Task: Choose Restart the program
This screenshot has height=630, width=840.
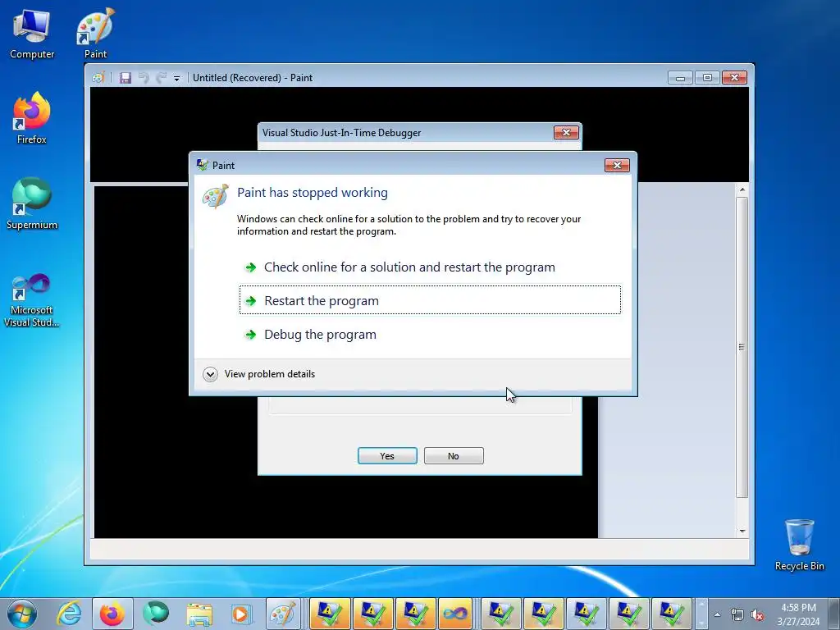Action: [430, 300]
